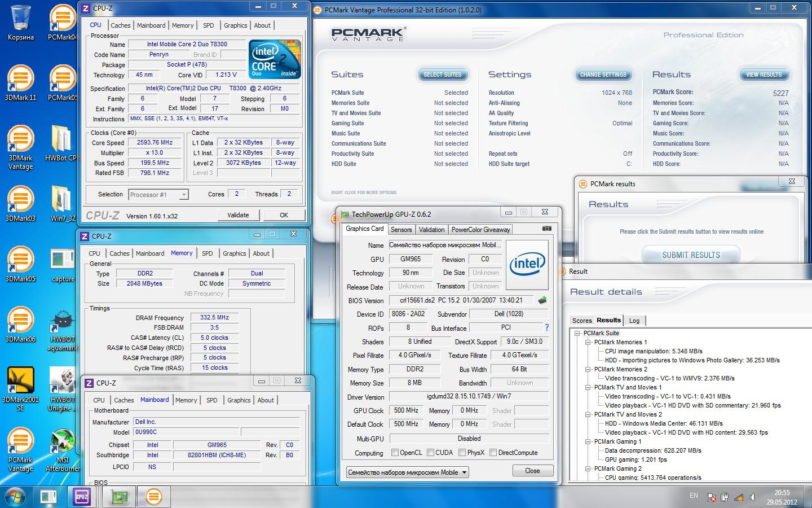
Task: Open the Win7_32 folder icon
Action: coord(62,204)
